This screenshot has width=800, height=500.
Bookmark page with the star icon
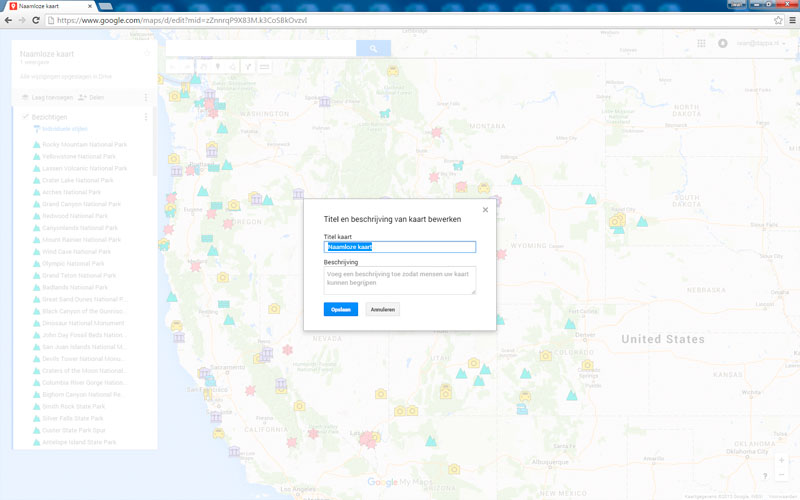(778, 20)
